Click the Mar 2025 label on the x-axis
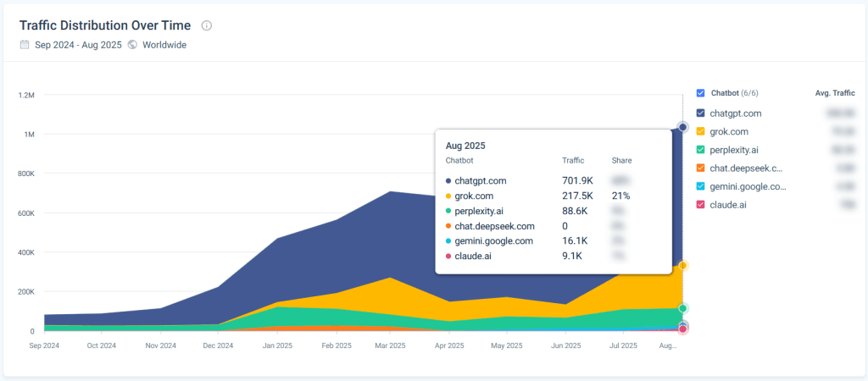 [x=389, y=345]
